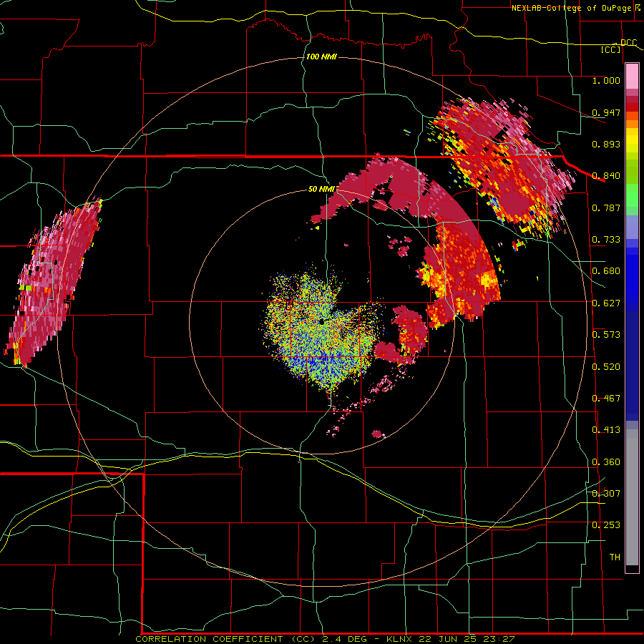Select the 0.467 scale value label
The width and height of the screenshot is (644, 644).
(606, 399)
